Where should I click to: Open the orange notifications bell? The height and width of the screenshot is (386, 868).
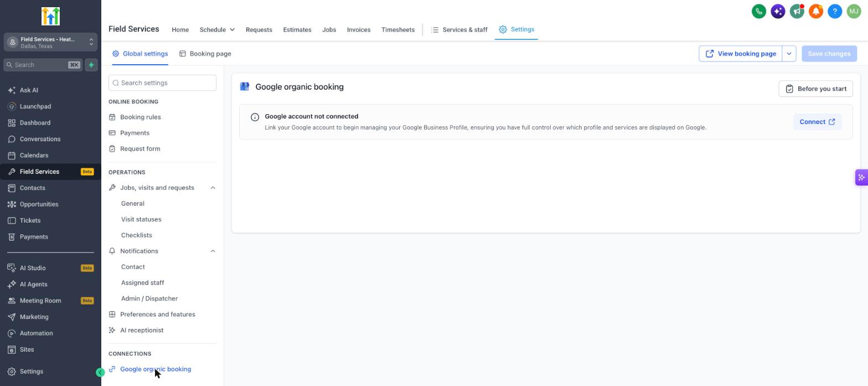(816, 11)
